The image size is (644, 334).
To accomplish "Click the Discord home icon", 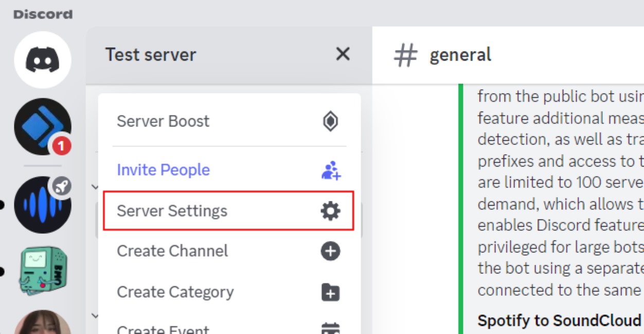I will [43, 60].
